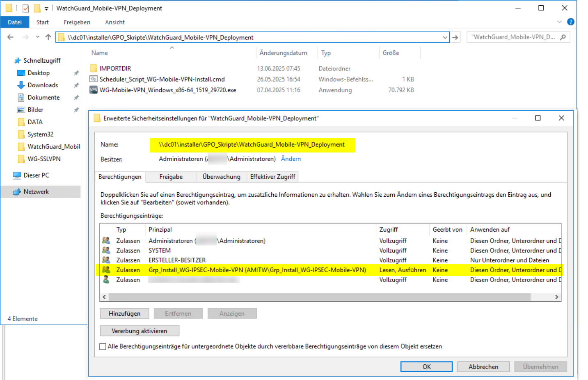
Task: Maximize the security settings dialog
Action: pyautogui.click(x=538, y=118)
